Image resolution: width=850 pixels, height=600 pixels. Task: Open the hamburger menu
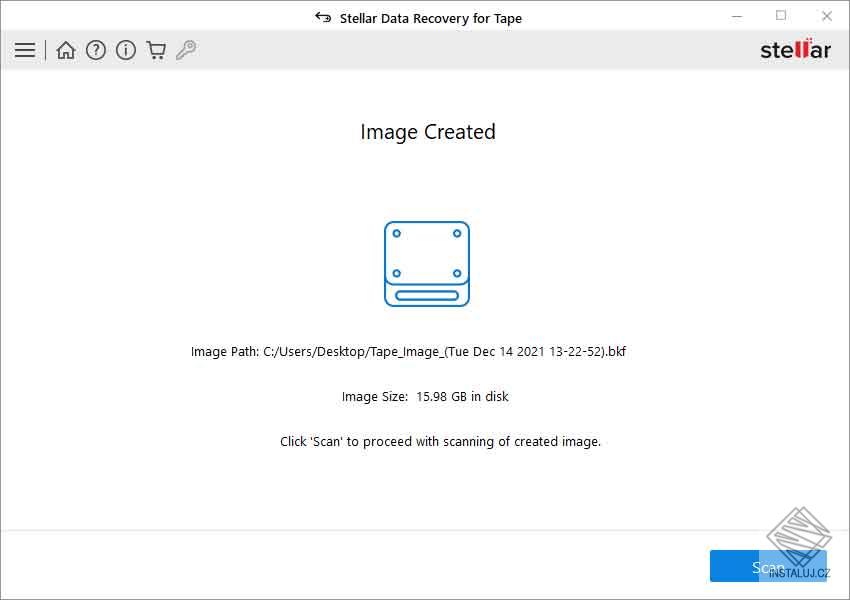(25, 50)
